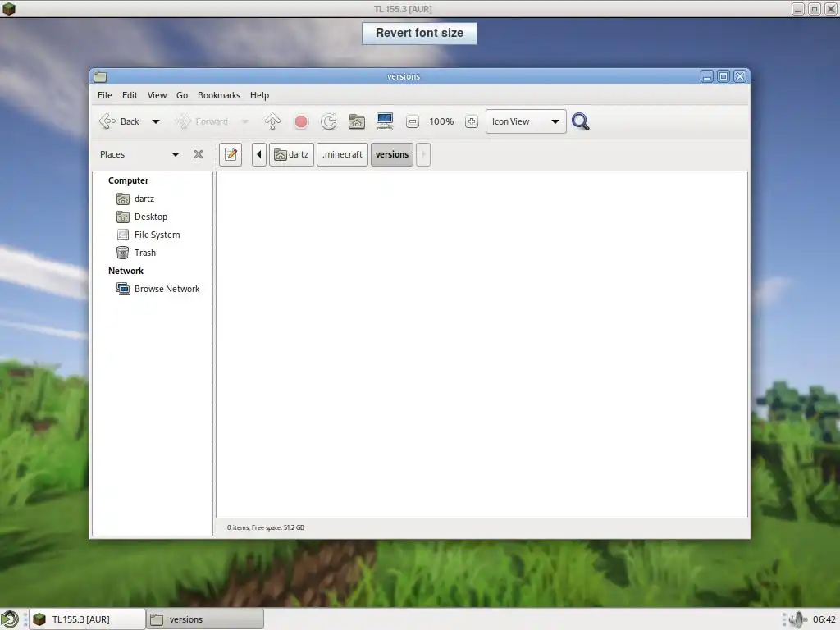Open the Back history dropdown arrow

pyautogui.click(x=156, y=121)
